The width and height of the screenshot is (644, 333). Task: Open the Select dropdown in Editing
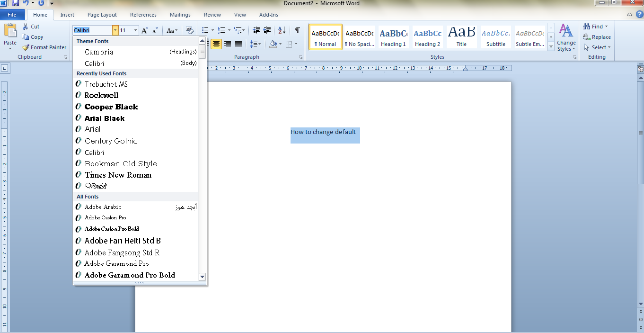597,47
